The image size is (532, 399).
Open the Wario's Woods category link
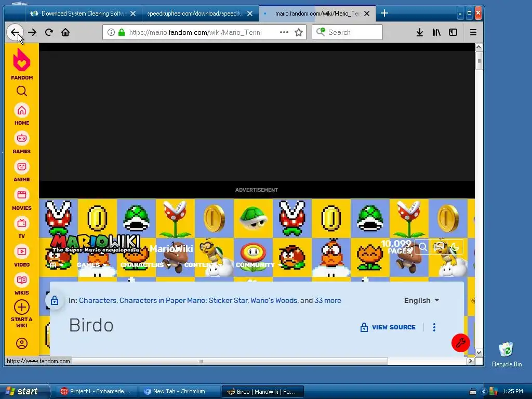coord(274,300)
